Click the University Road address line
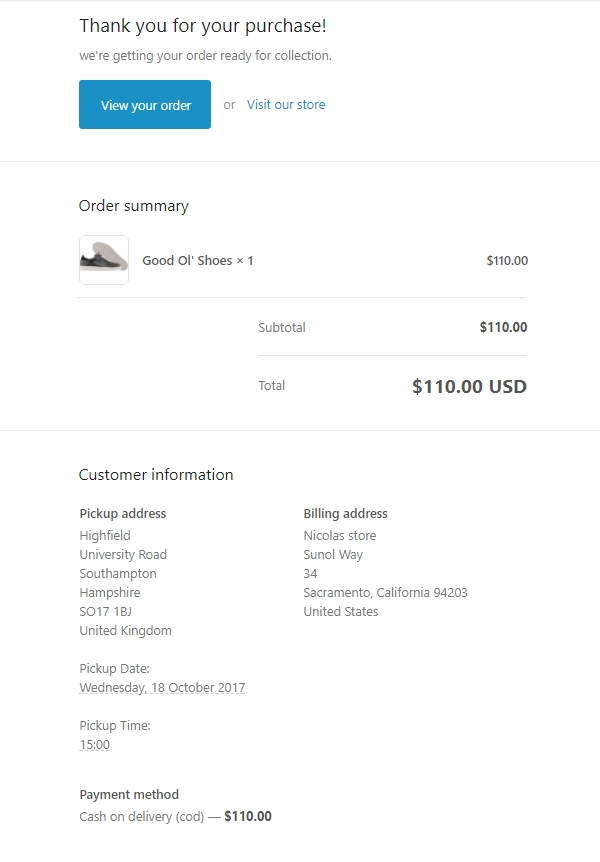The width and height of the screenshot is (600, 862). tap(123, 555)
